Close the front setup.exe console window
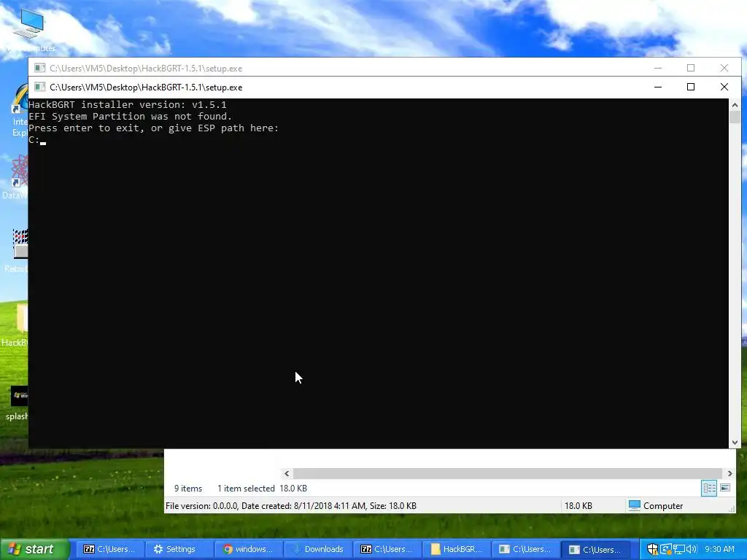 (x=724, y=87)
